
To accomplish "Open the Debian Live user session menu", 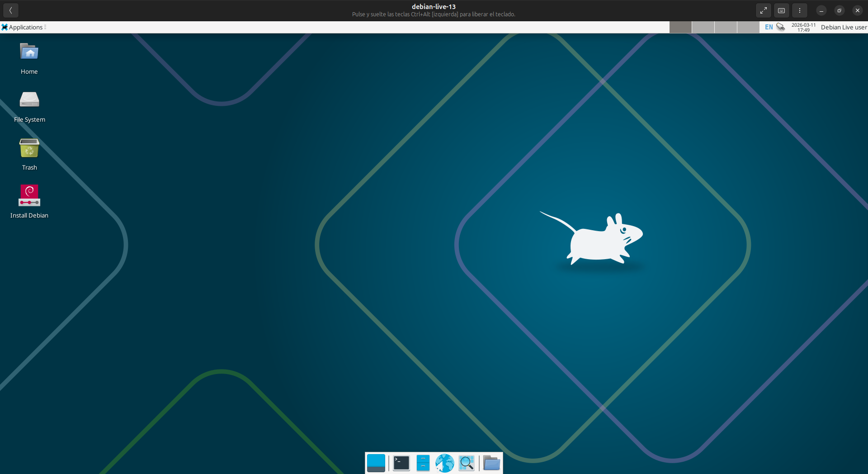I will coord(844,27).
